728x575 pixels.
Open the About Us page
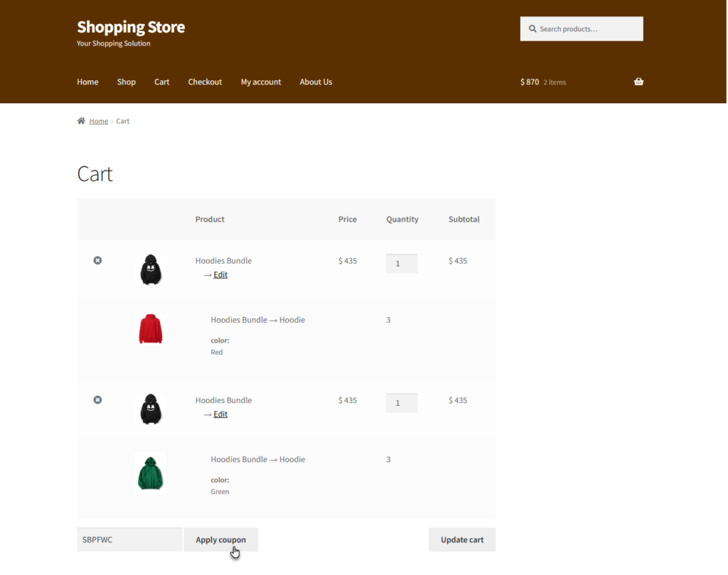(316, 82)
